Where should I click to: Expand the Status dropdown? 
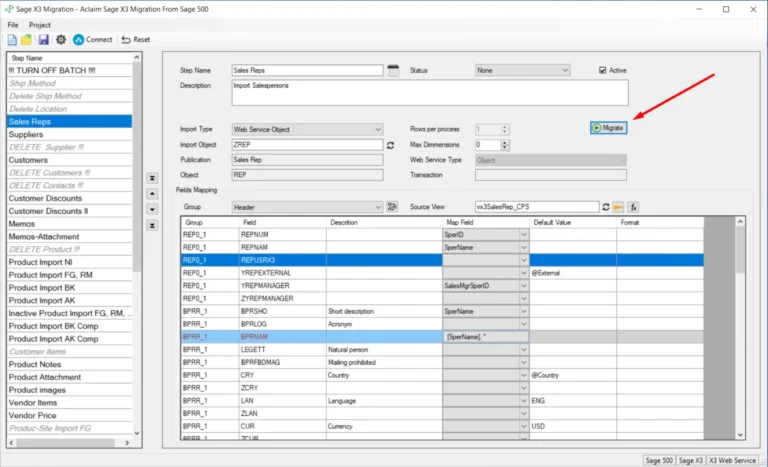(565, 71)
